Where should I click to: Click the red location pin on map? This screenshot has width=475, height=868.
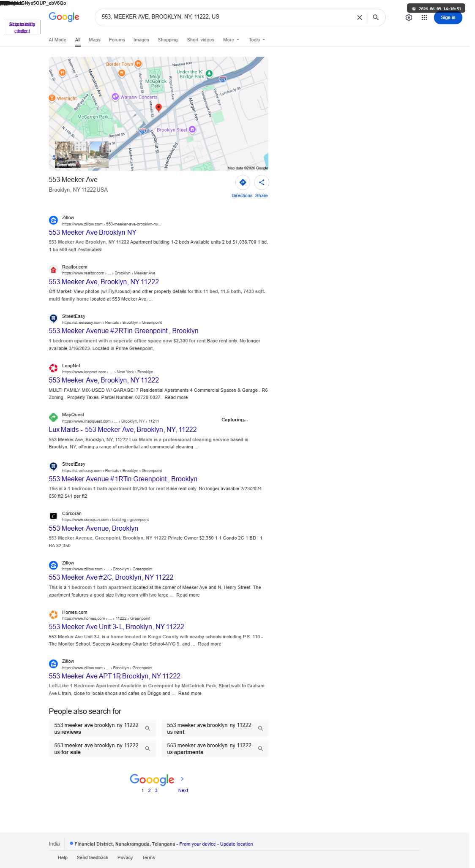[158, 108]
